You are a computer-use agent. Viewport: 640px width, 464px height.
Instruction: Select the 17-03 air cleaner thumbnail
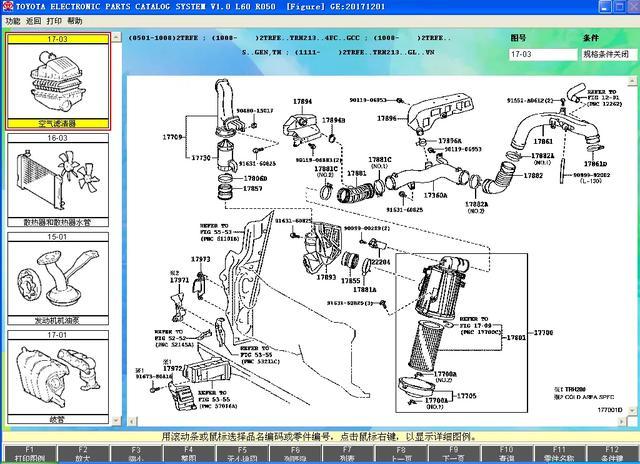(58, 81)
